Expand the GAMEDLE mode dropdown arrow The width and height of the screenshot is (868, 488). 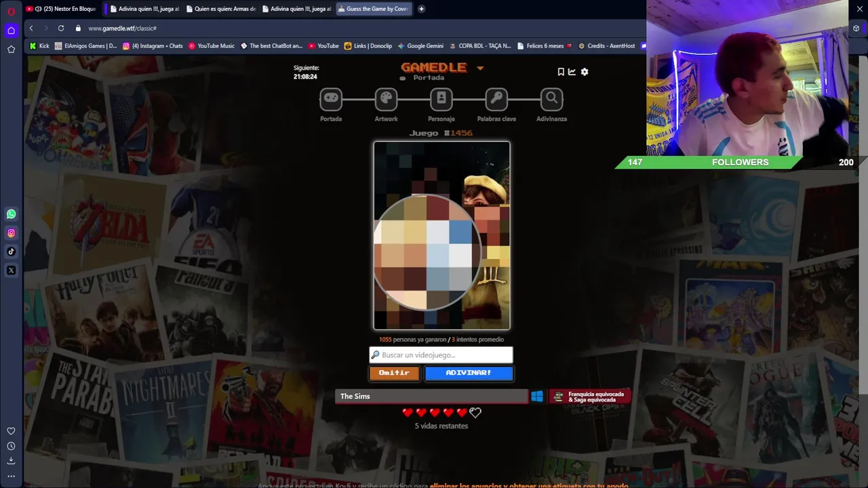coord(480,68)
